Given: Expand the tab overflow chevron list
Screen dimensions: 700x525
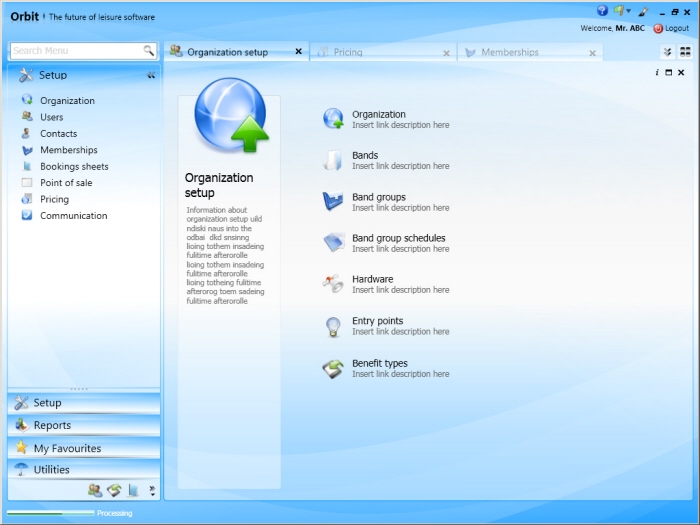Looking at the screenshot, I should [x=667, y=52].
